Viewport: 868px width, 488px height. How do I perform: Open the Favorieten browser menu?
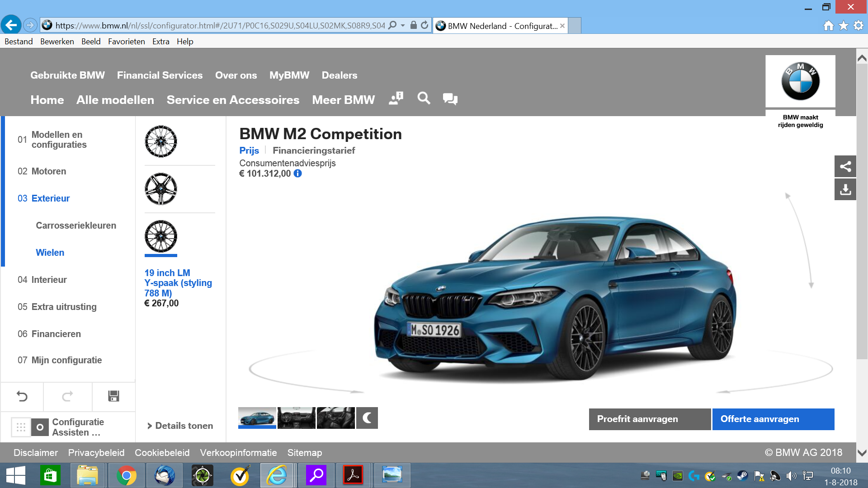pyautogui.click(x=126, y=42)
